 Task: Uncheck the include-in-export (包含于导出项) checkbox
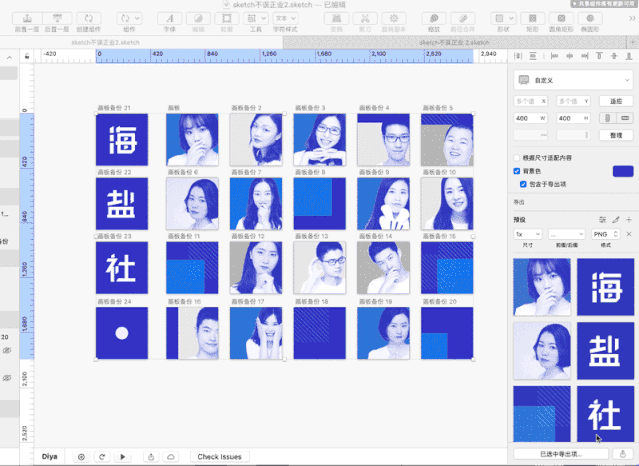(x=523, y=184)
